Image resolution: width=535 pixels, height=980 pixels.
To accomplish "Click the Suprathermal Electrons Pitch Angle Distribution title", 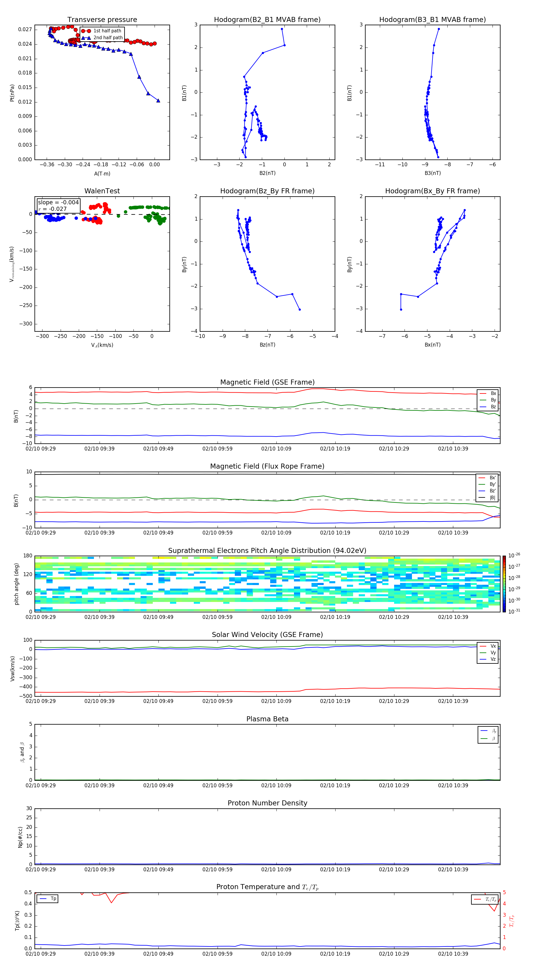I will 267,551.
